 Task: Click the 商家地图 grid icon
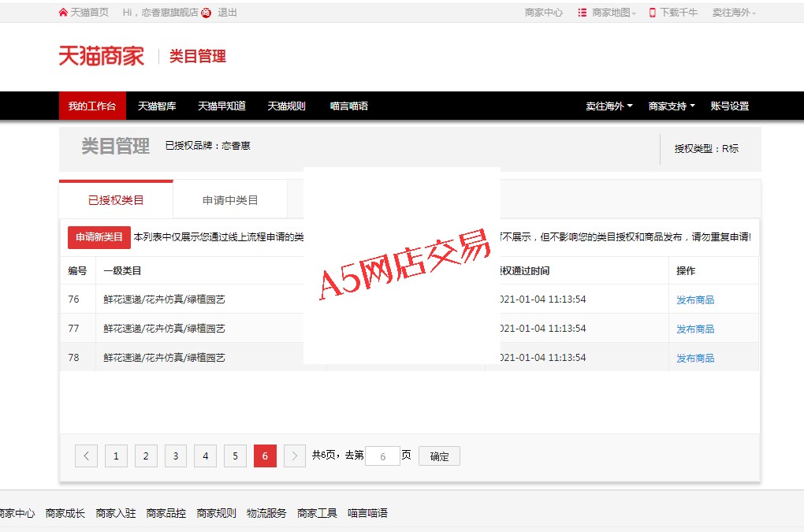point(583,13)
